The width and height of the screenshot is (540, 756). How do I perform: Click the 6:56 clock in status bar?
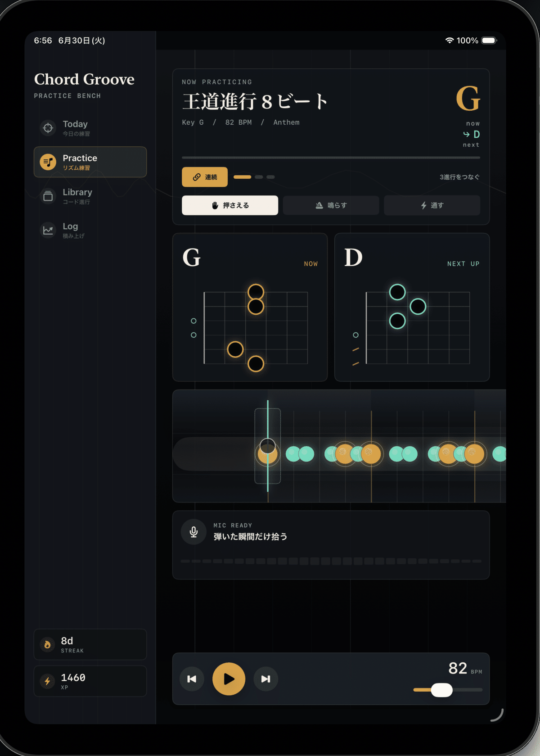[43, 41]
